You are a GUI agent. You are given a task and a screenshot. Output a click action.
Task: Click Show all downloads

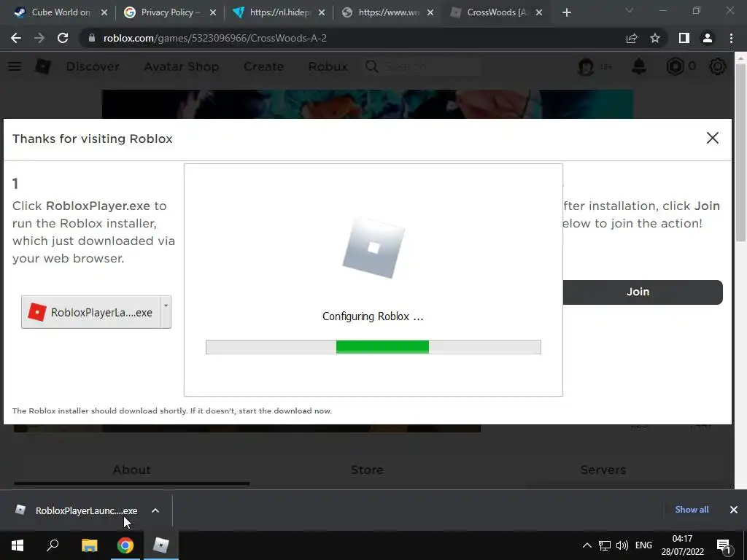click(692, 510)
